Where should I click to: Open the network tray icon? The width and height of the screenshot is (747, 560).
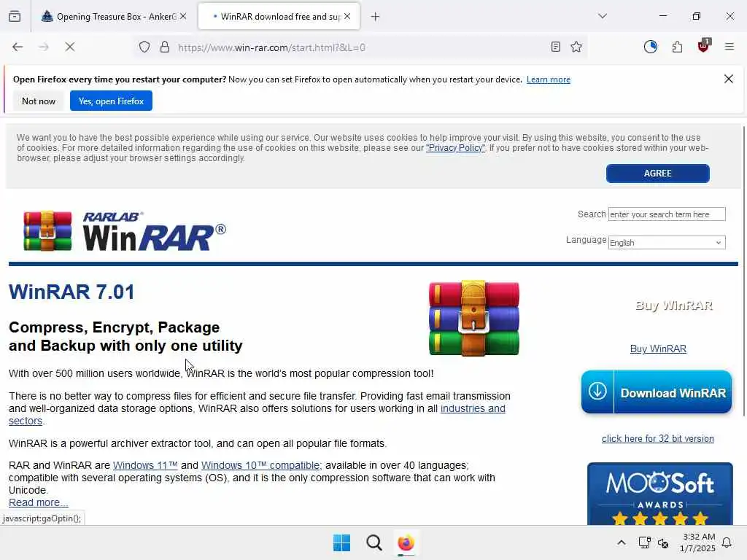pyautogui.click(x=644, y=542)
